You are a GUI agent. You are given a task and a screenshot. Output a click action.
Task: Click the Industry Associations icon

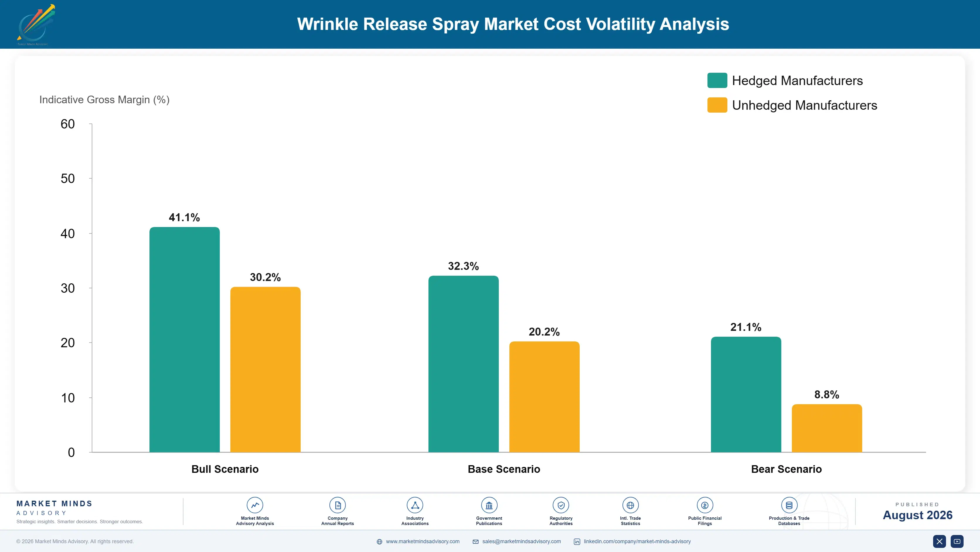tap(415, 505)
